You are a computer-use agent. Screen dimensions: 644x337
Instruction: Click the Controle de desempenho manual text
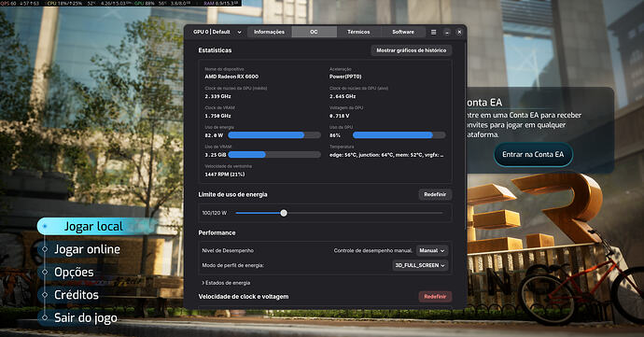point(373,251)
